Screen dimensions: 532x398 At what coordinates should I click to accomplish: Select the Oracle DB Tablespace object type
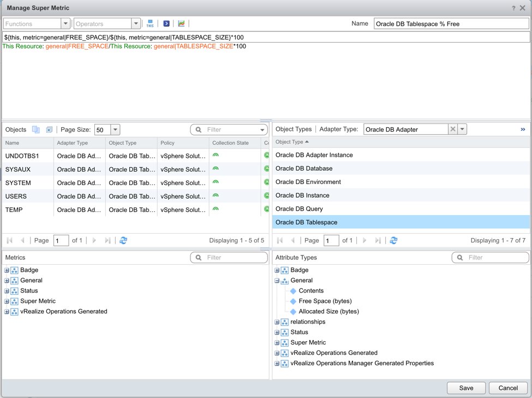point(401,222)
